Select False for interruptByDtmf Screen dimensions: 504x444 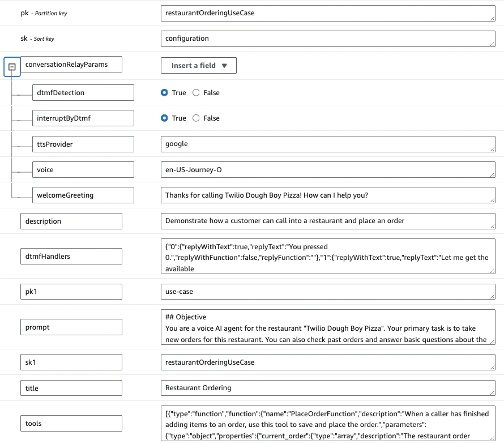(x=196, y=118)
